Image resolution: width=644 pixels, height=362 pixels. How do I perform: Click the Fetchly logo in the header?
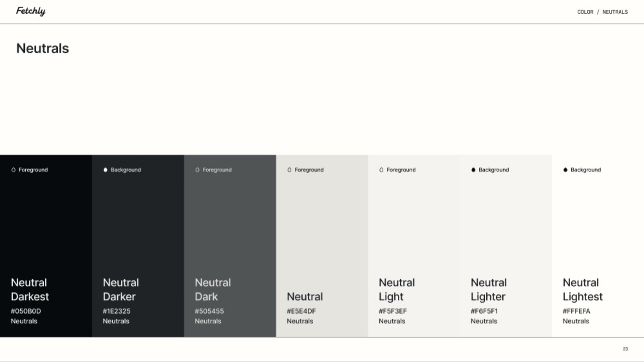pyautogui.click(x=31, y=11)
